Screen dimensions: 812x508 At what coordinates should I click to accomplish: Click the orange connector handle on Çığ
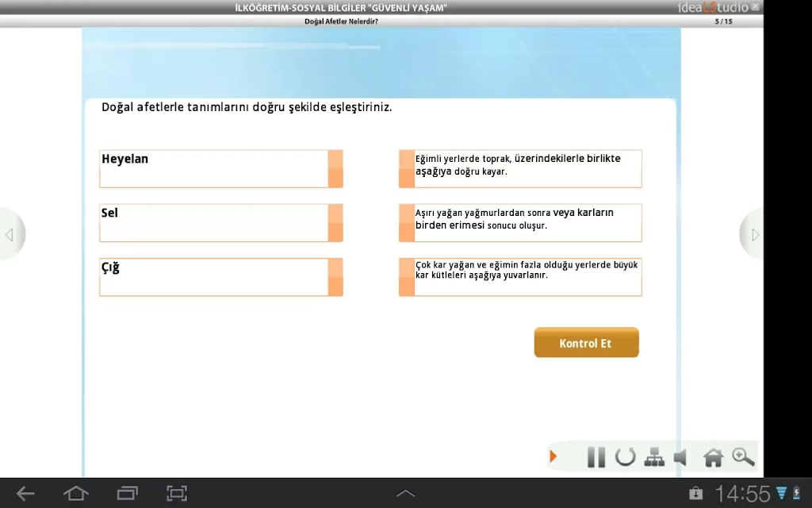tap(335, 277)
